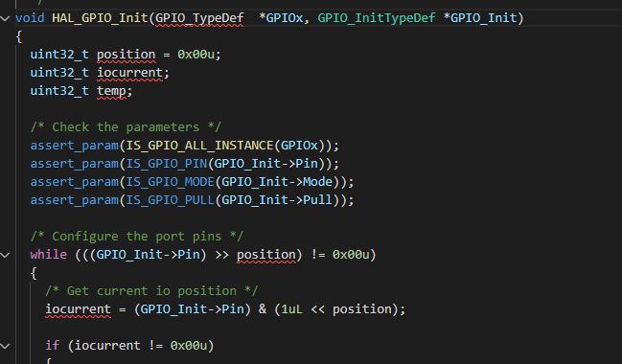622x364 pixels.
Task: Click the if keyword
Action: 52,346
